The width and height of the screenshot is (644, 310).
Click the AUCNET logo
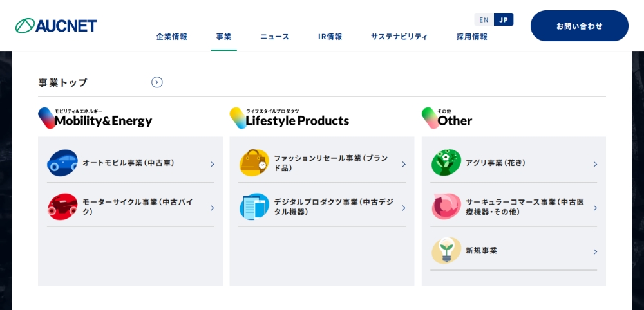coord(56,26)
